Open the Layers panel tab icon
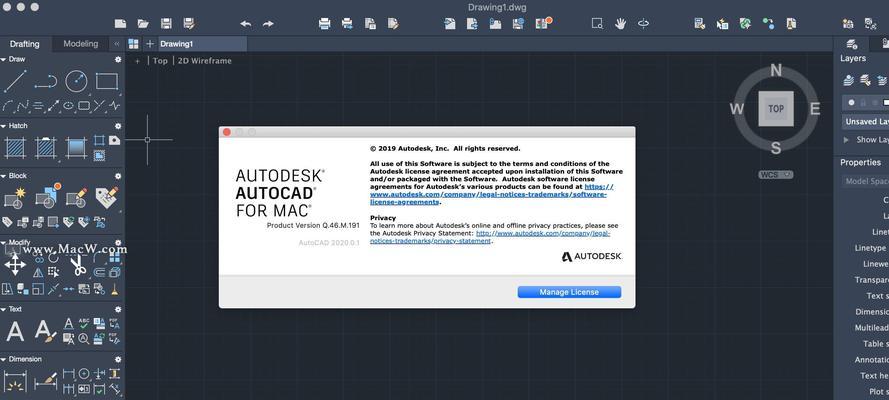This screenshot has height=400, width=889. click(x=851, y=44)
